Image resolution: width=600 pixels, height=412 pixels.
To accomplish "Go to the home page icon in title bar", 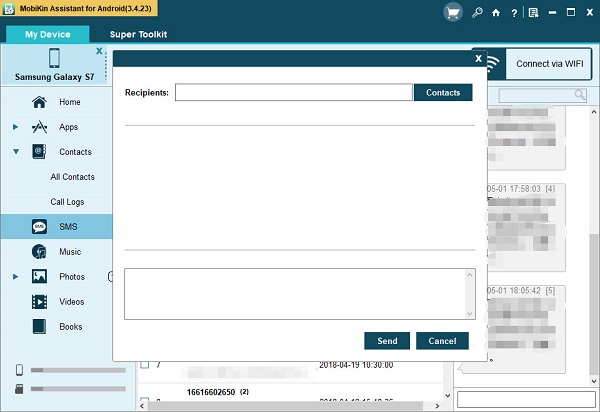I will tap(496, 13).
